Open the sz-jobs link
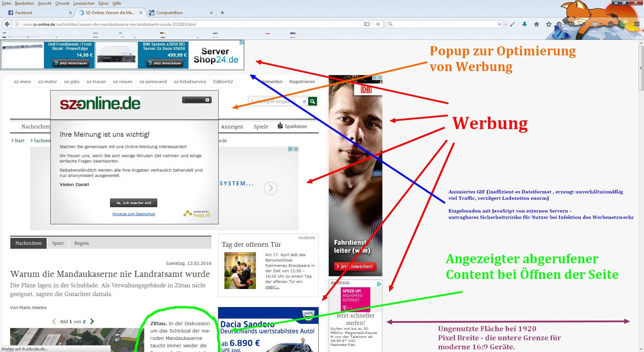This screenshot has height=352, width=644. [72, 81]
